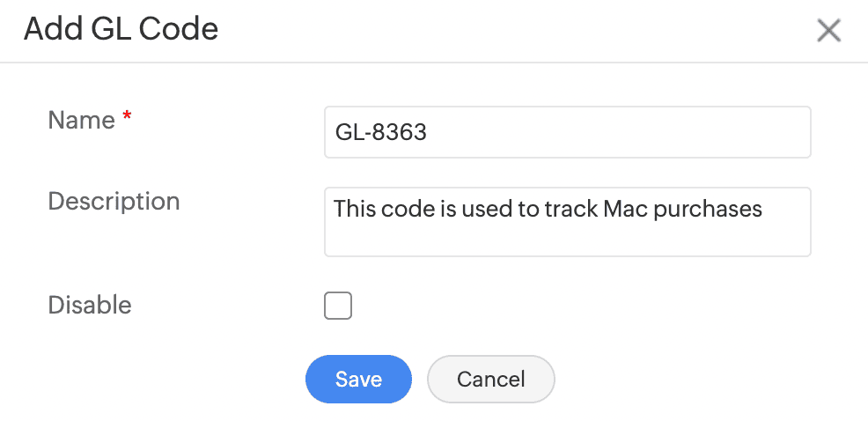Image resolution: width=868 pixels, height=421 pixels.
Task: Click the word "Mac" in the description
Action: (623, 210)
